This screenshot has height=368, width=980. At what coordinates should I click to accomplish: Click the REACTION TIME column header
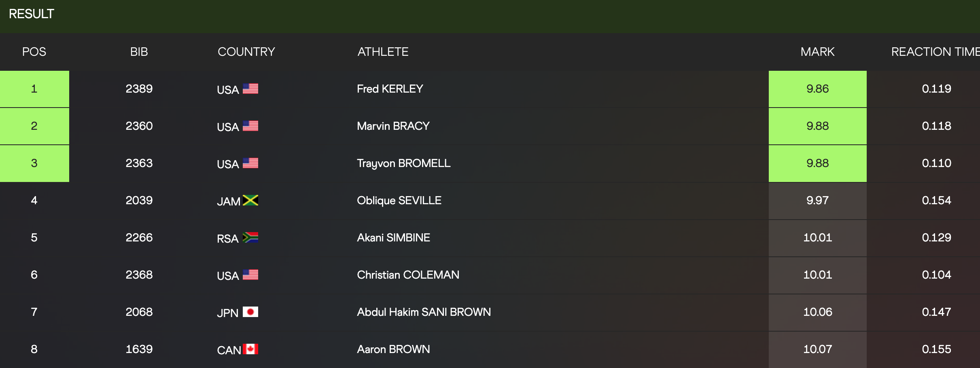point(935,52)
